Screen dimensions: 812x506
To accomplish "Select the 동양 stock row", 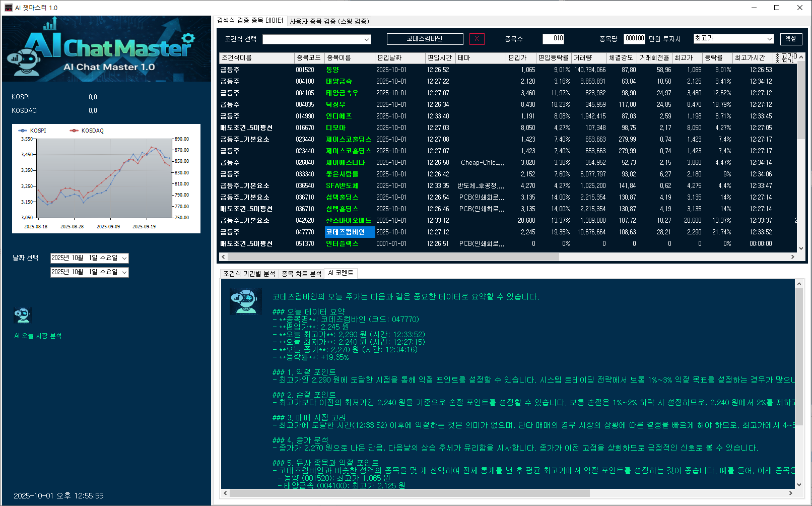I will click(x=332, y=70).
